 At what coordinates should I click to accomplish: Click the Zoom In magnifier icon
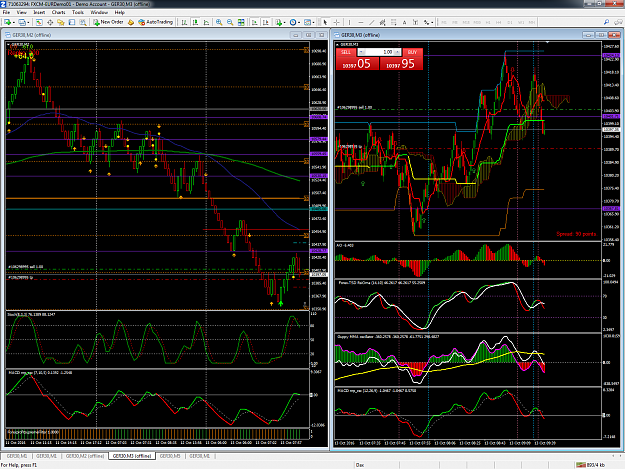coord(219,22)
